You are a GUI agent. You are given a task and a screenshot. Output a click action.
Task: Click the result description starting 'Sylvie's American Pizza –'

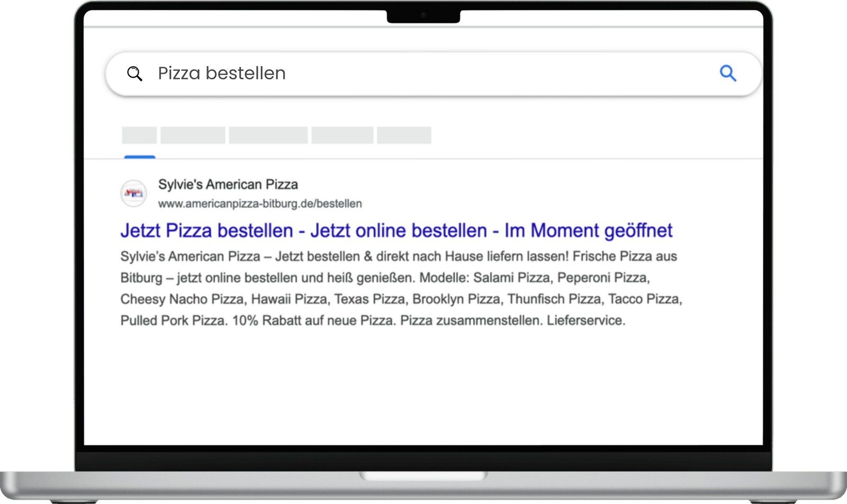(x=401, y=288)
